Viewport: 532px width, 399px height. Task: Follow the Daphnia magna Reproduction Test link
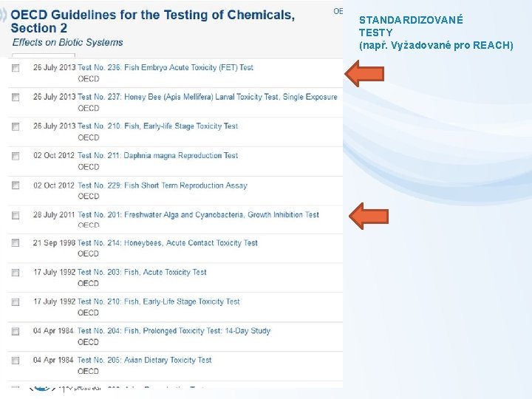pos(157,156)
